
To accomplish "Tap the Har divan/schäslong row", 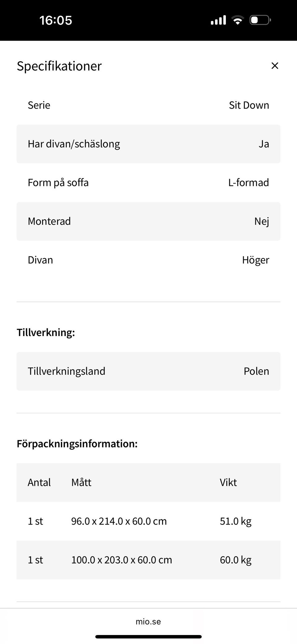I will pyautogui.click(x=148, y=144).
